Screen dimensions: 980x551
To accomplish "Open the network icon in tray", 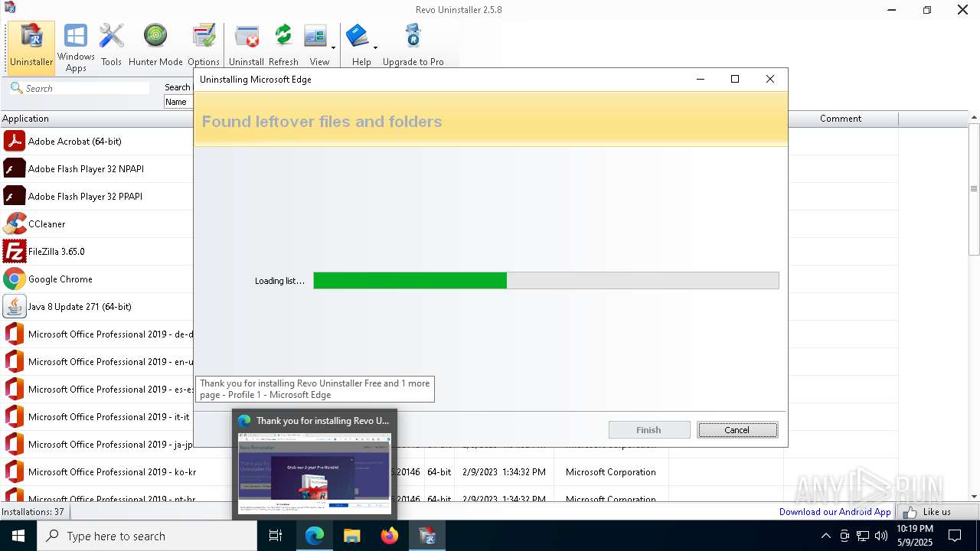I will 863,536.
